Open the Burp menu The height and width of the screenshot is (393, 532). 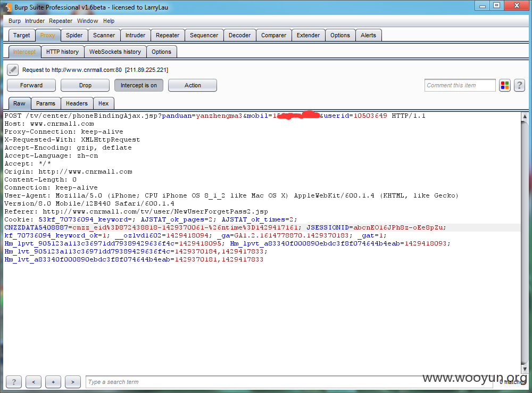[x=14, y=21]
